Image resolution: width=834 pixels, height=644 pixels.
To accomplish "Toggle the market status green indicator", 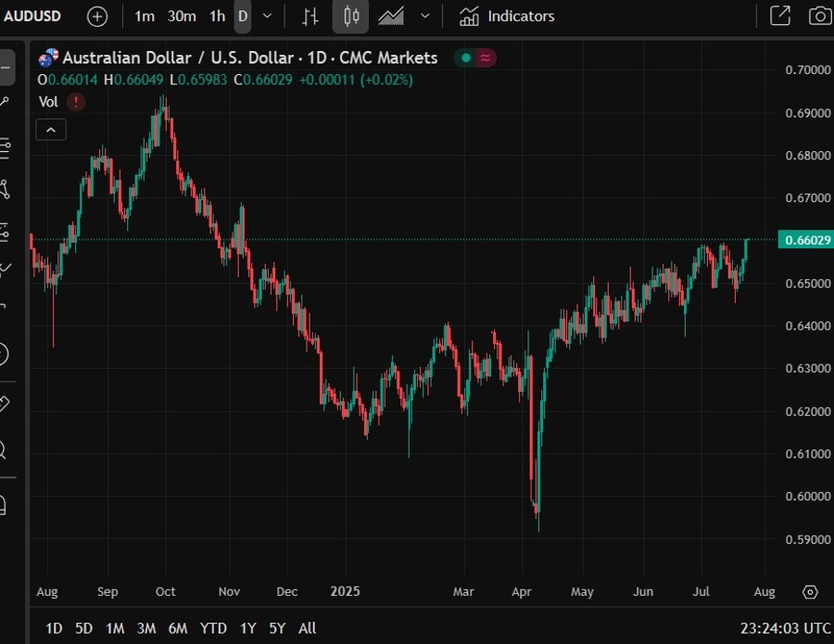I will [464, 58].
